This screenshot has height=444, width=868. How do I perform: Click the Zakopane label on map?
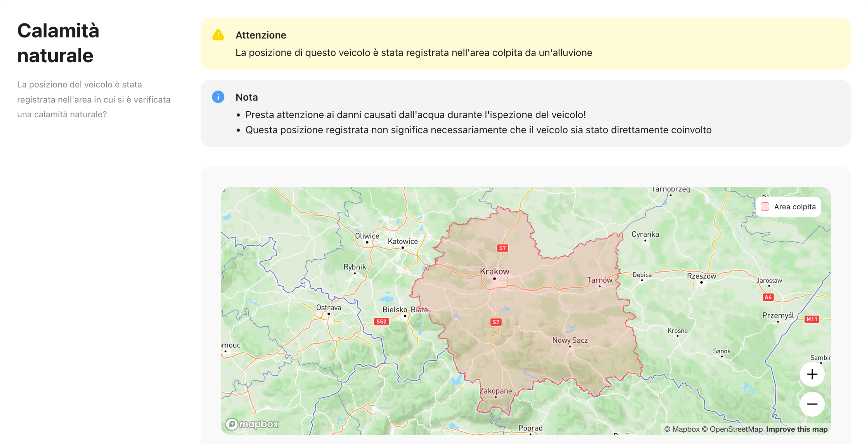coord(495,391)
